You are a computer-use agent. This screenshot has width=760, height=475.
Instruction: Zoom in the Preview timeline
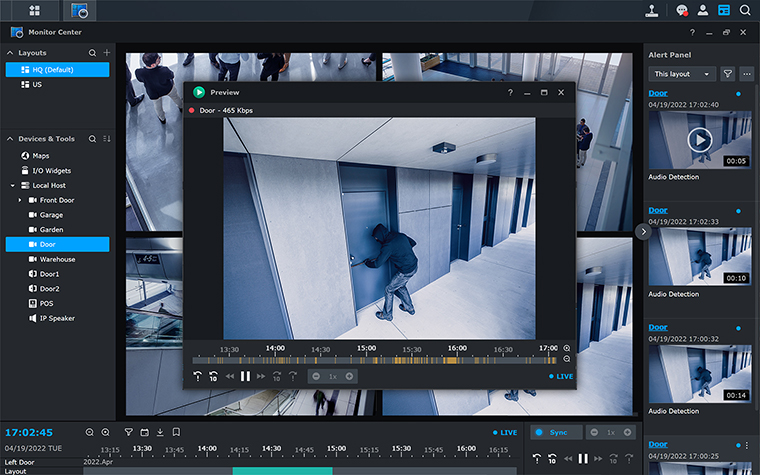(x=567, y=348)
